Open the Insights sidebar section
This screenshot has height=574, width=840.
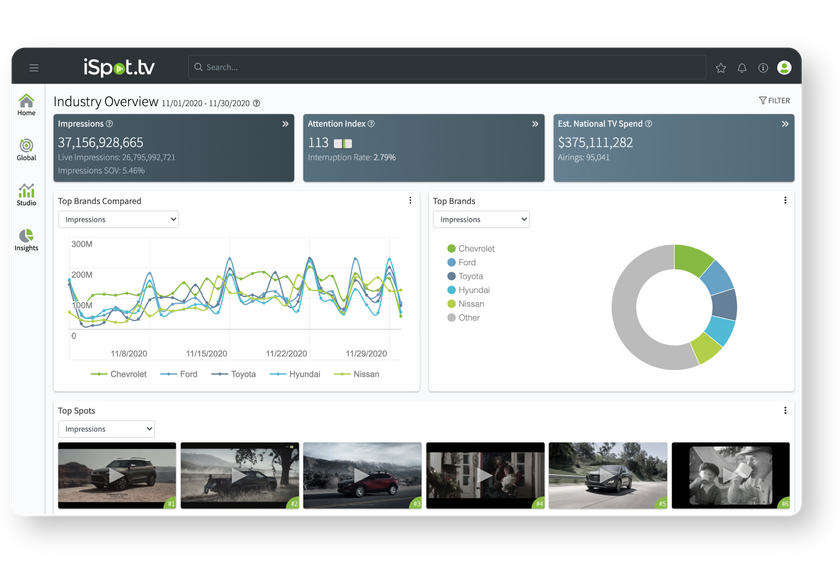(26, 240)
